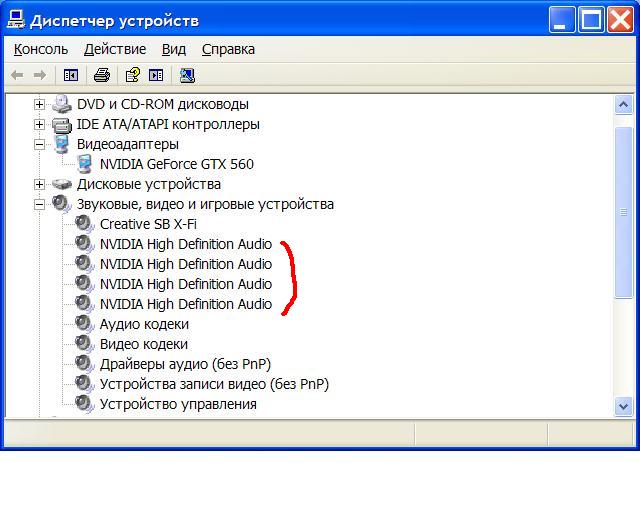
Task: Select the IDE ATA/ATAPI controllers icon
Action: (x=62, y=125)
